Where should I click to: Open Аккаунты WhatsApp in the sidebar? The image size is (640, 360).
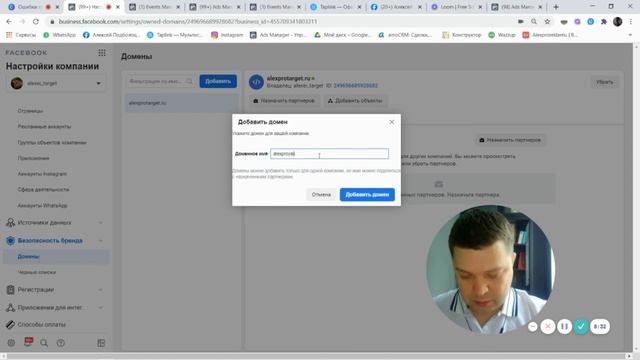[42, 206]
